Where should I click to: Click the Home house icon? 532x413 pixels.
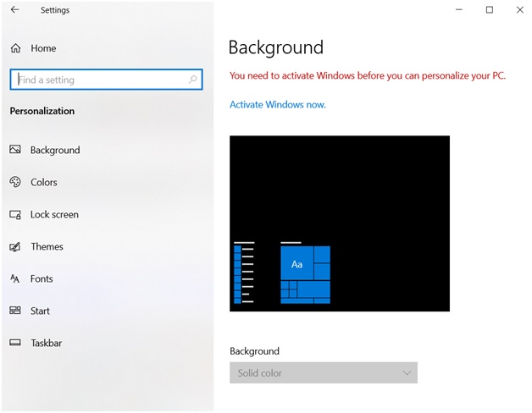[15, 48]
